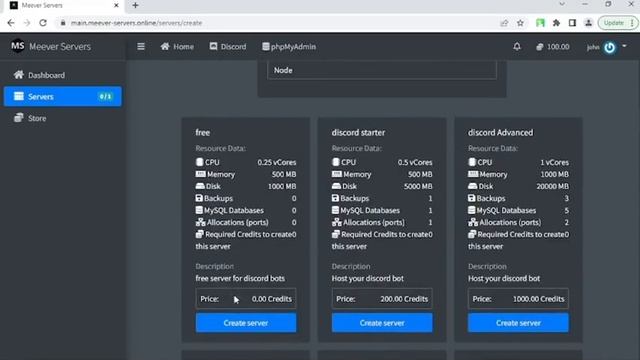Click the Allocations icon in discord starter

(337, 222)
